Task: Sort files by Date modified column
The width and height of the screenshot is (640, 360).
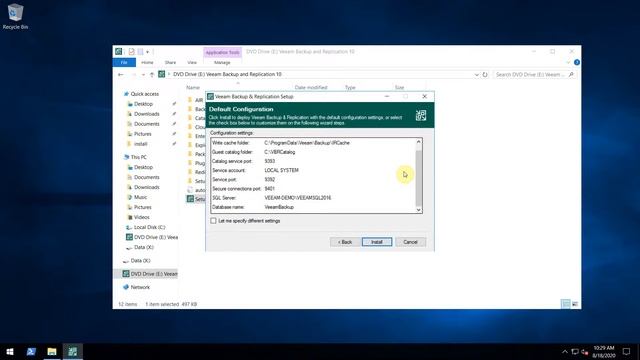Action: (311, 87)
